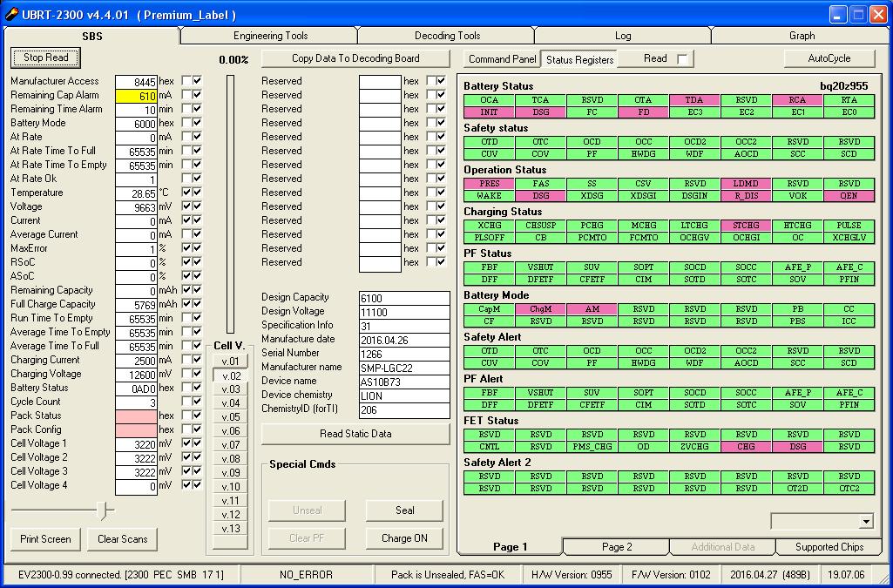This screenshot has width=893, height=588.
Task: Open the Engineering Tools tab
Action: pos(270,36)
